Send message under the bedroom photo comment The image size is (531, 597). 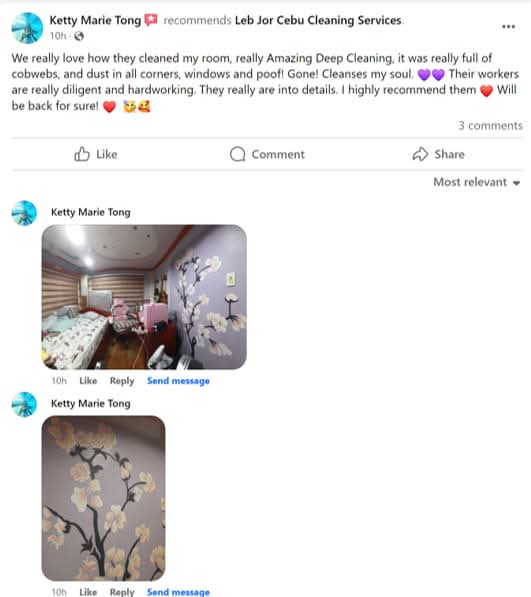tap(178, 381)
